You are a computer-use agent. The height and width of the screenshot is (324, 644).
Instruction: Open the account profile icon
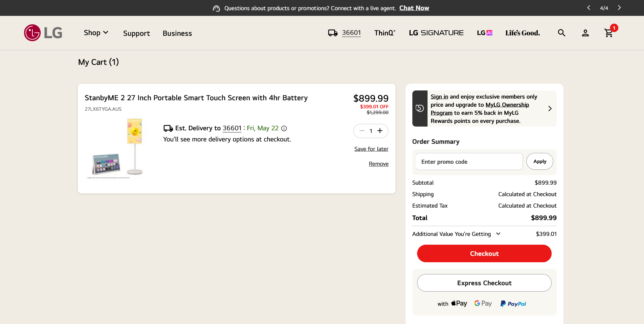point(585,33)
